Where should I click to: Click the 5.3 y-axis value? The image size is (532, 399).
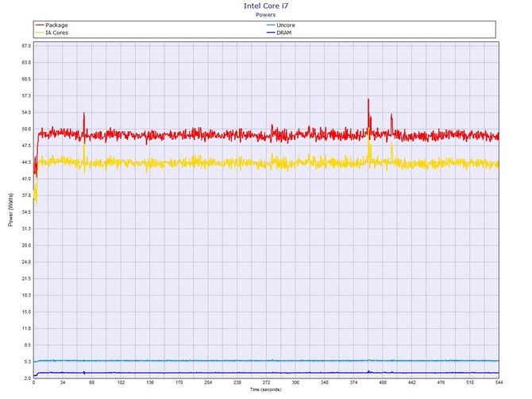tap(28, 362)
